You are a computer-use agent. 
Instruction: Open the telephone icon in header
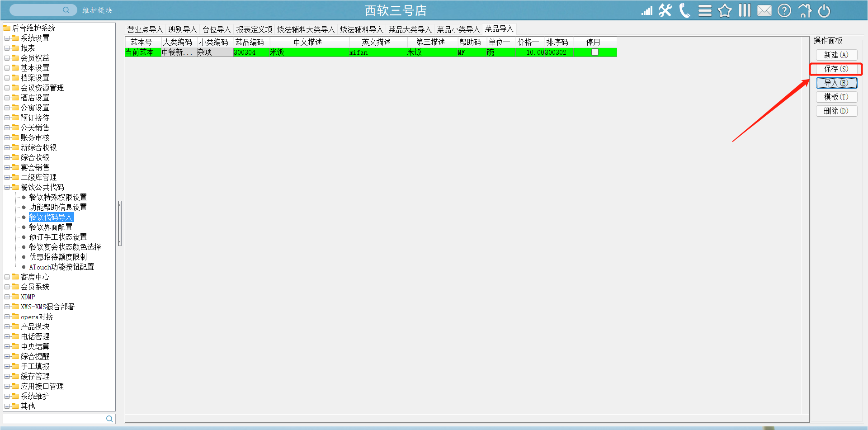(685, 10)
